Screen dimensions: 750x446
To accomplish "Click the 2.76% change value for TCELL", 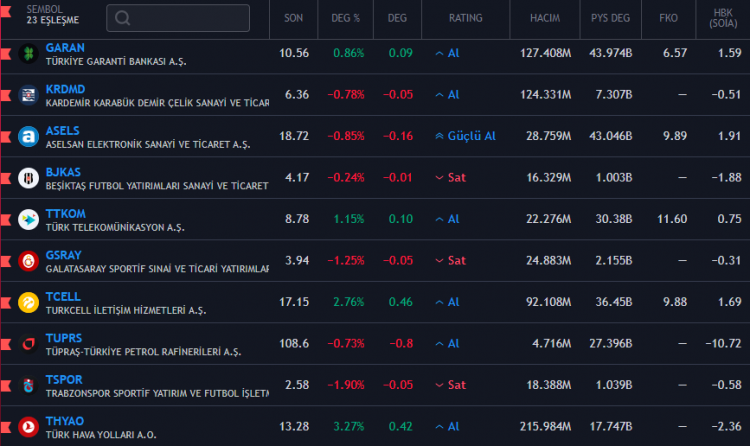I will [x=349, y=302].
